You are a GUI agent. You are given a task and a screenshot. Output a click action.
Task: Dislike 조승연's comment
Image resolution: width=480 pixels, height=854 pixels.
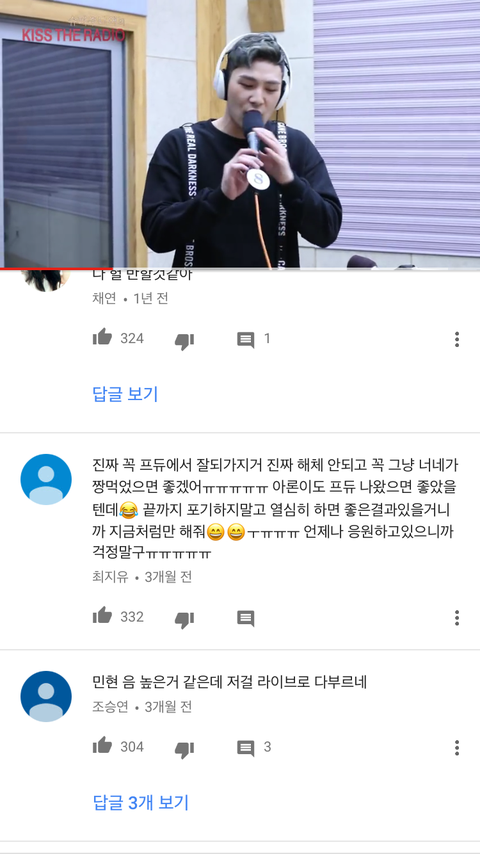click(x=184, y=749)
